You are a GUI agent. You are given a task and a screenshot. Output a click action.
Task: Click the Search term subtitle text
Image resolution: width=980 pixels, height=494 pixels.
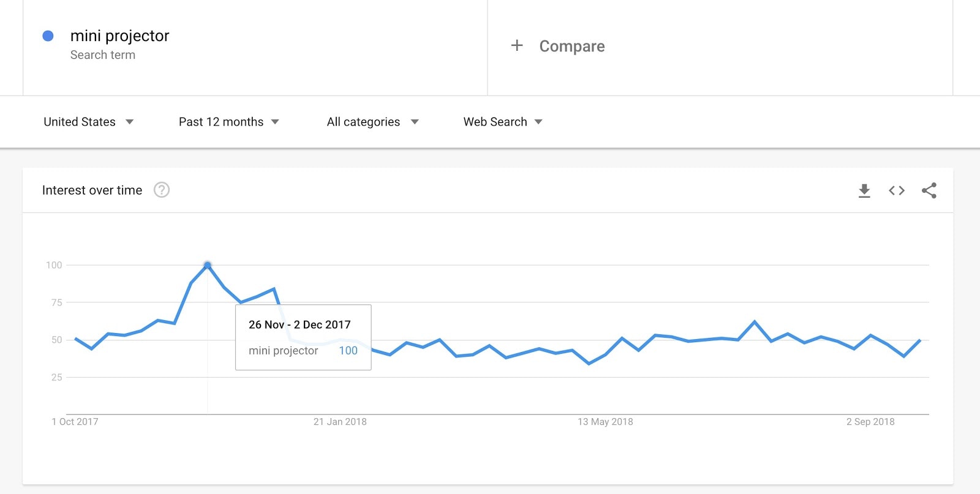[x=103, y=55]
